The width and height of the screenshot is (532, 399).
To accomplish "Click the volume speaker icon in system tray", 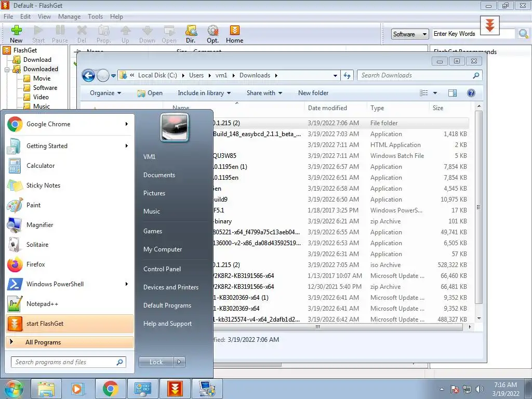I will click(480, 389).
